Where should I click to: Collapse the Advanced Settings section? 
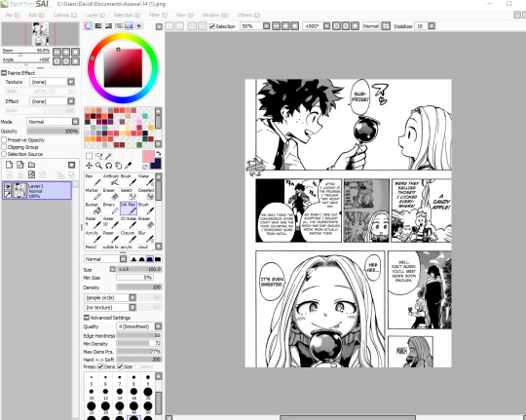click(x=87, y=318)
